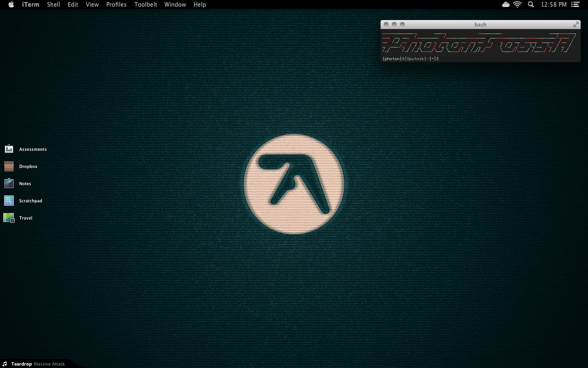
Task: Click the terminal prompt line
Action: pyautogui.click(x=411, y=59)
